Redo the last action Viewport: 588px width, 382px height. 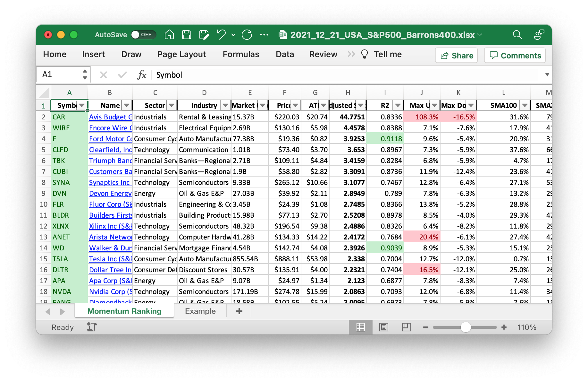tap(247, 35)
